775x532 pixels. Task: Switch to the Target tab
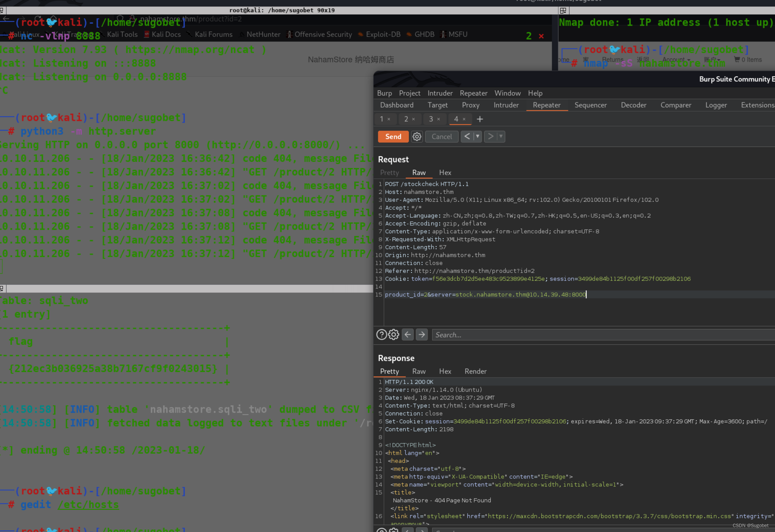tap(437, 105)
